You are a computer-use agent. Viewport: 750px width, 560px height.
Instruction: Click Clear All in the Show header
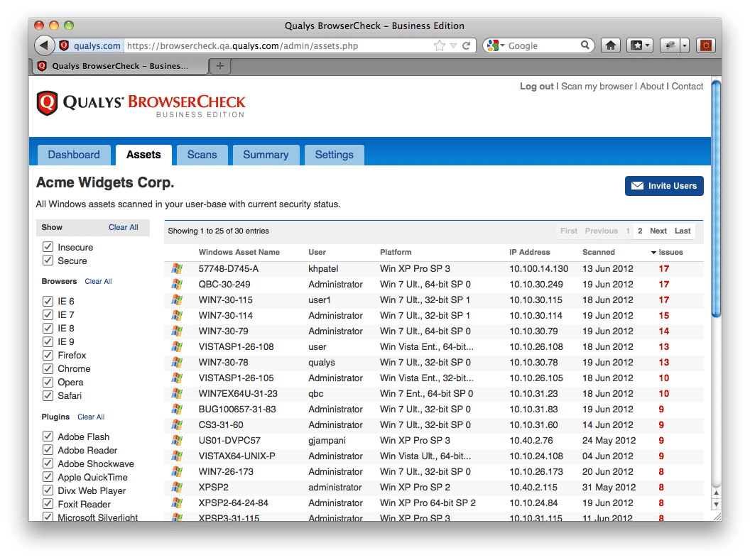(x=124, y=227)
